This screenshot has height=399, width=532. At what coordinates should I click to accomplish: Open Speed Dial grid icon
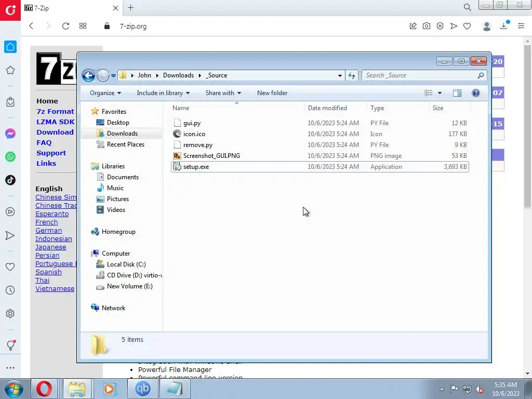(x=83, y=26)
